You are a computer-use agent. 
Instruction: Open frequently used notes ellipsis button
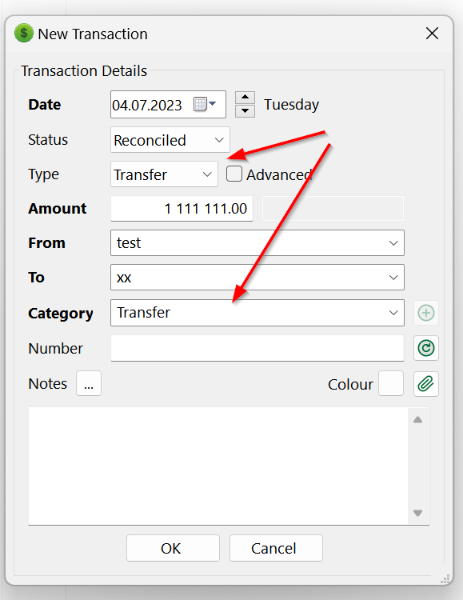click(89, 383)
